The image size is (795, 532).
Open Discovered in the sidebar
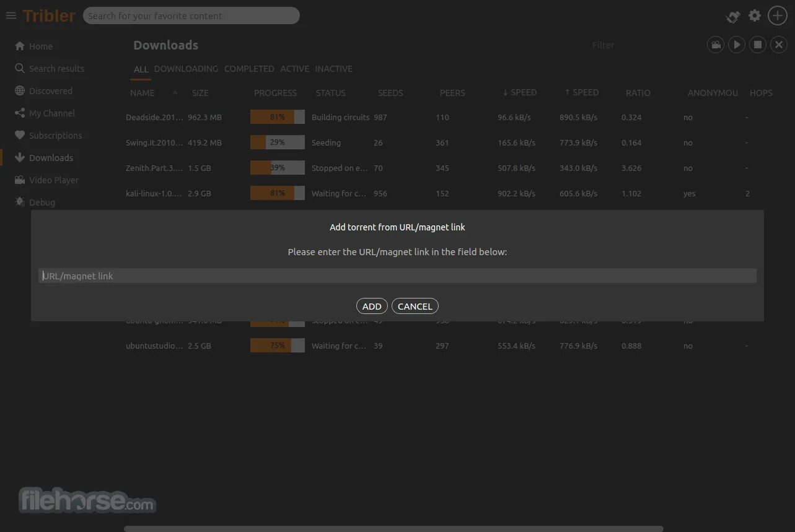51,91
